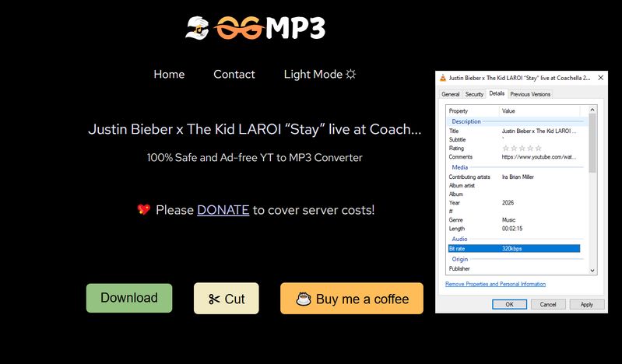Confirm the dialog with OK
The height and width of the screenshot is (364, 622).
click(x=509, y=304)
